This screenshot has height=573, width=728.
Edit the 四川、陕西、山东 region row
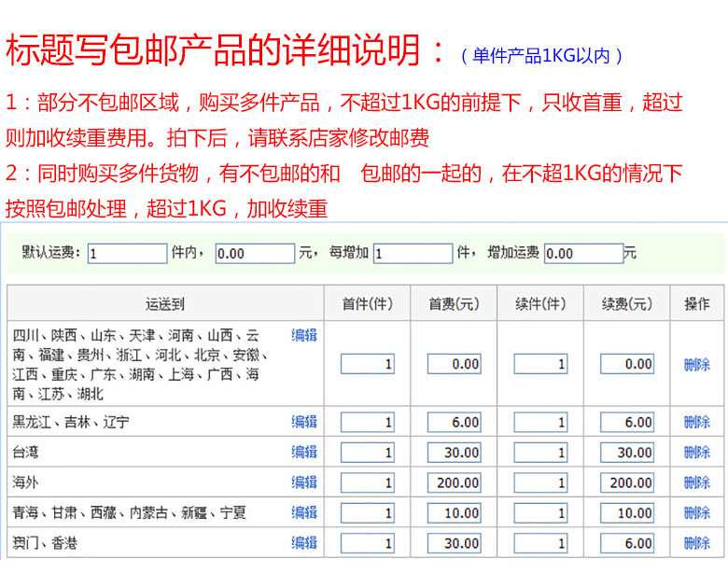coord(304,335)
